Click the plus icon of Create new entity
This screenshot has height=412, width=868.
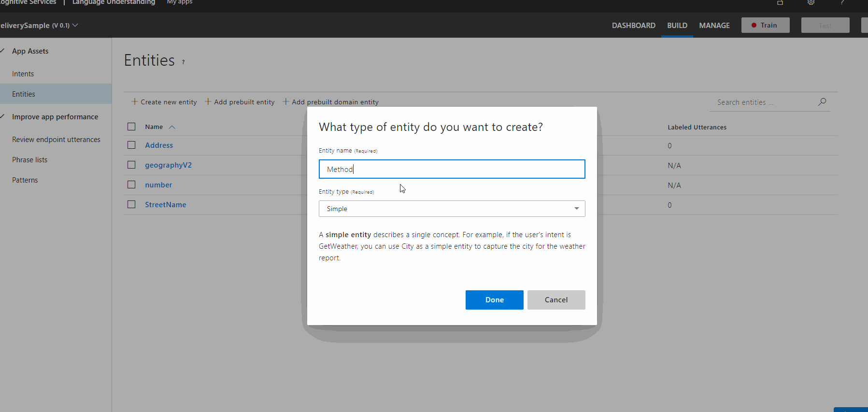(x=135, y=101)
